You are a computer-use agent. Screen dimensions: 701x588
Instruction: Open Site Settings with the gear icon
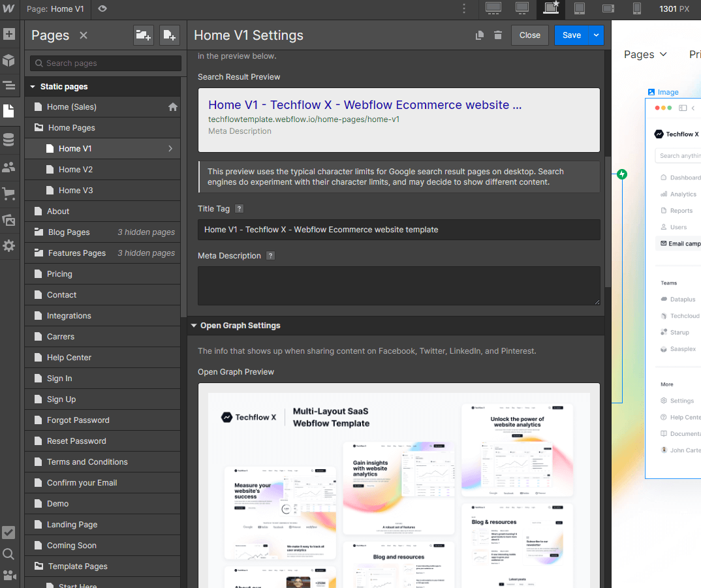click(x=10, y=245)
